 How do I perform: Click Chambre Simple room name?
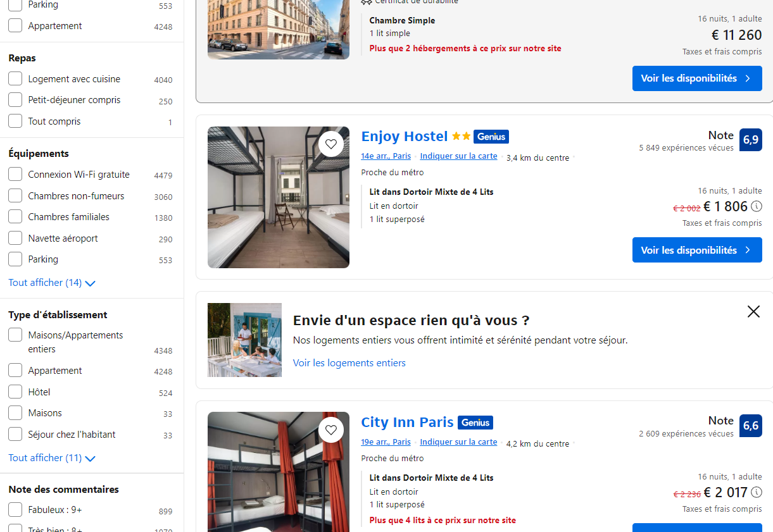tap(403, 20)
